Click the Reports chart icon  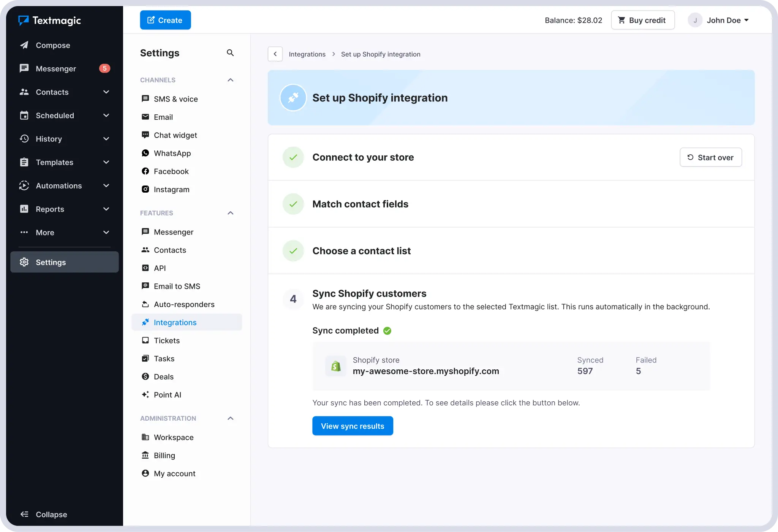tap(24, 209)
